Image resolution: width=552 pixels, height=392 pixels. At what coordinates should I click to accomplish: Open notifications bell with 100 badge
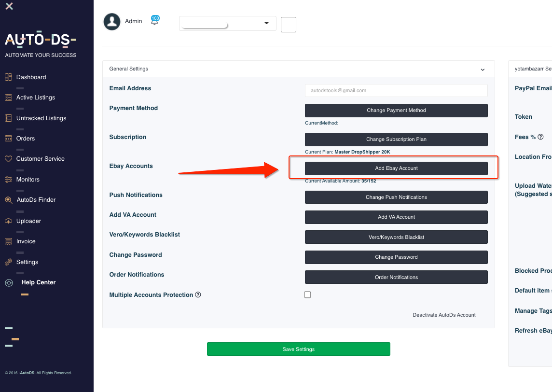154,20
